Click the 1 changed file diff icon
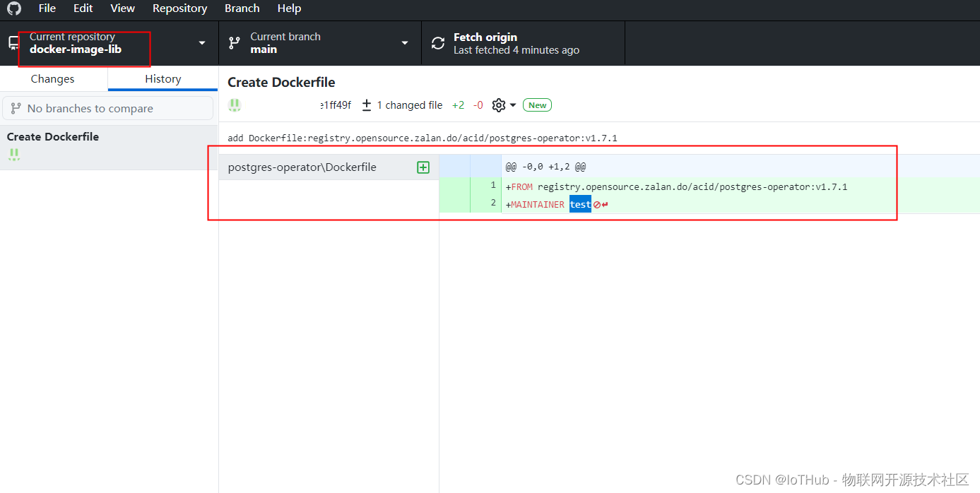The image size is (980, 493). point(367,105)
